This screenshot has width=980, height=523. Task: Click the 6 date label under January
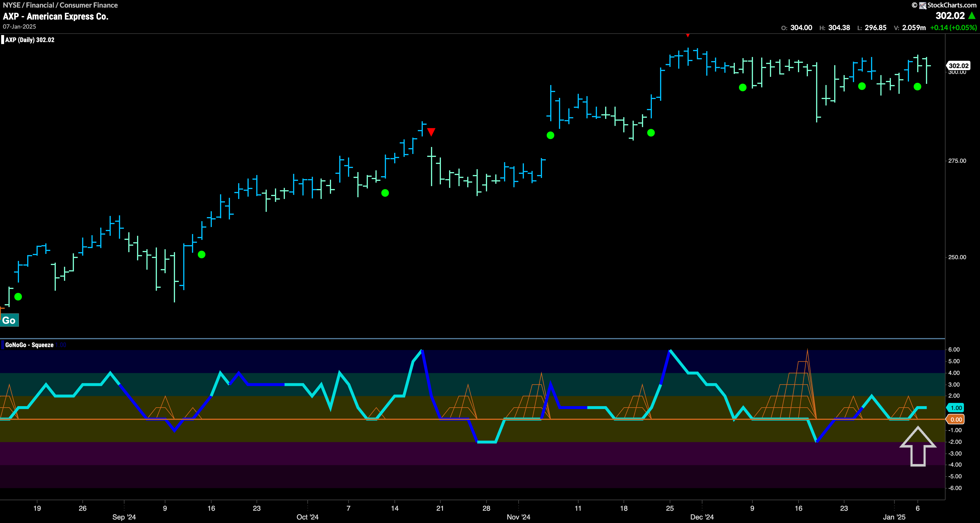point(917,508)
